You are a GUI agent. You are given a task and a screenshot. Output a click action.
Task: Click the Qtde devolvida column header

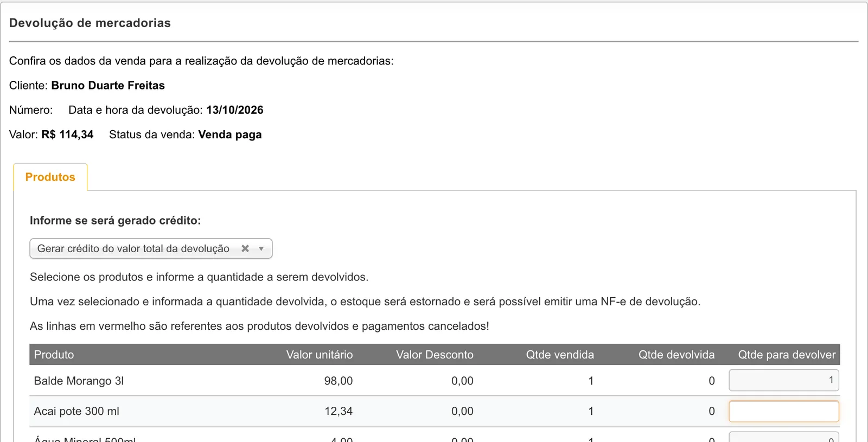tap(676, 355)
